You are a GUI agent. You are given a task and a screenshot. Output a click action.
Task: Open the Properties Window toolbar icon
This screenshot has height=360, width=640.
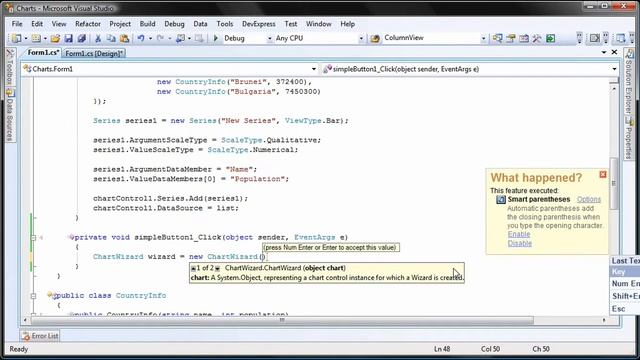(x=511, y=38)
